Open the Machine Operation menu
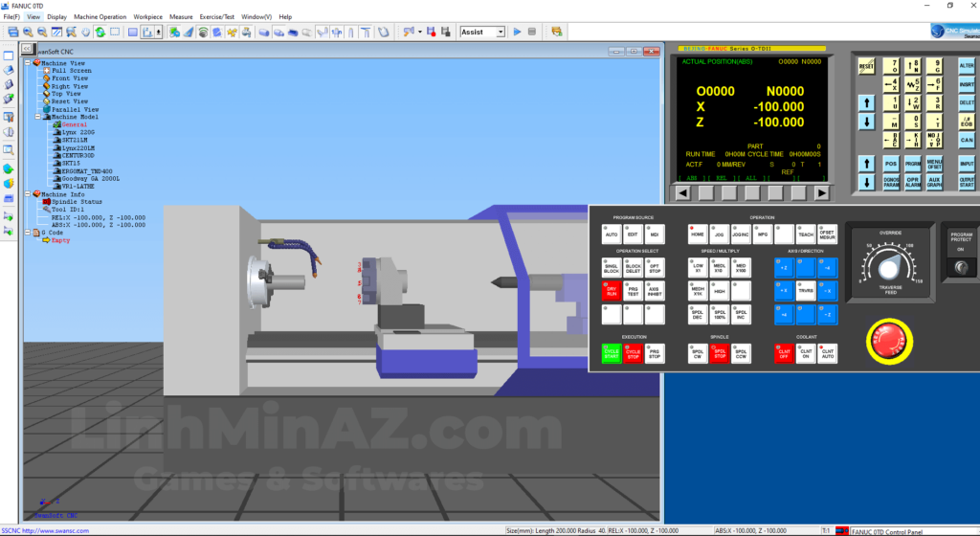 coord(100,17)
